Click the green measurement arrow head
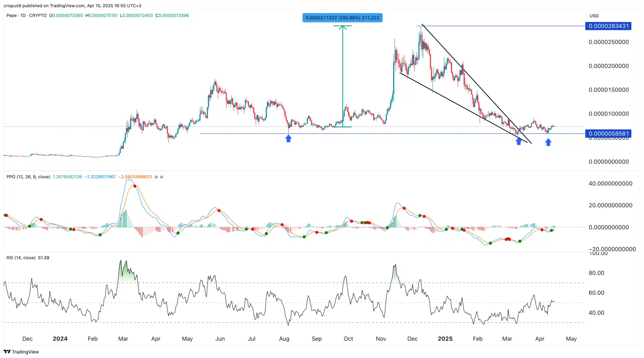The height and width of the screenshot is (358, 644). tap(342, 28)
